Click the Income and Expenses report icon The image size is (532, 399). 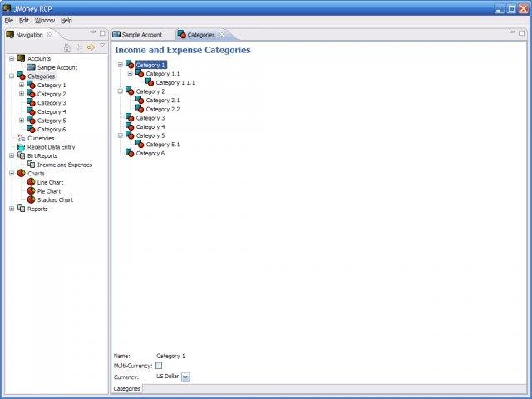[x=32, y=165]
